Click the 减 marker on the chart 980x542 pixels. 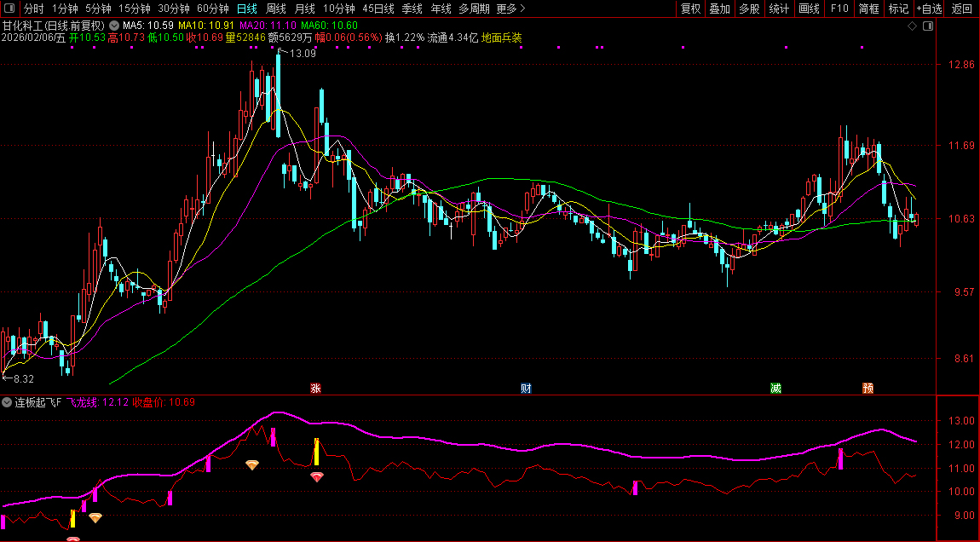pyautogui.click(x=775, y=389)
